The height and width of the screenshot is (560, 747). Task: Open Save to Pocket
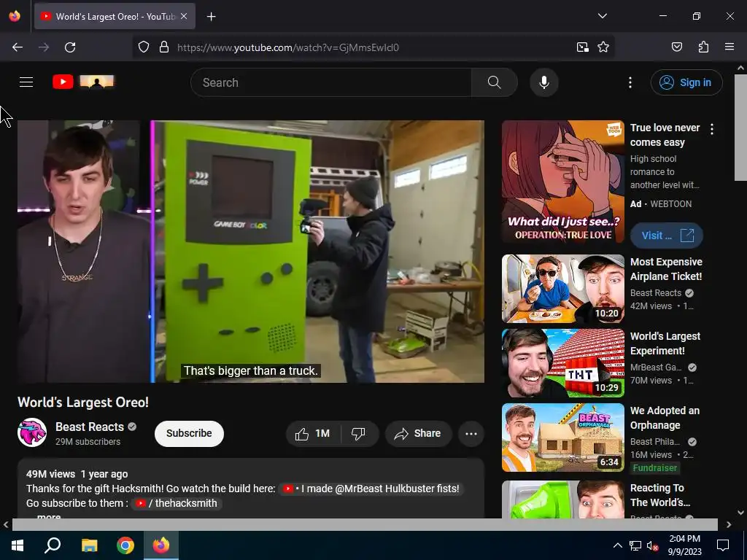(677, 47)
